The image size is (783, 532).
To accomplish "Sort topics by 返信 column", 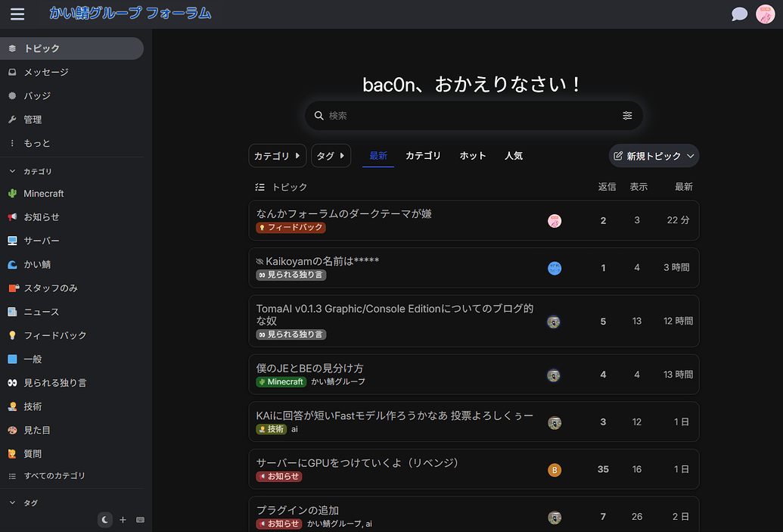I will pyautogui.click(x=607, y=187).
